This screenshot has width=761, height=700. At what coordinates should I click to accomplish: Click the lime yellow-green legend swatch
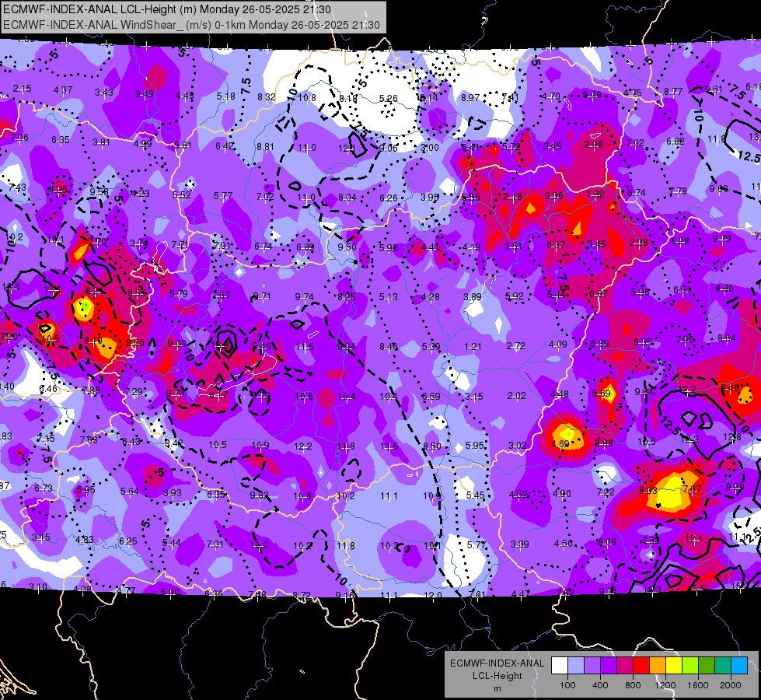[x=690, y=666]
